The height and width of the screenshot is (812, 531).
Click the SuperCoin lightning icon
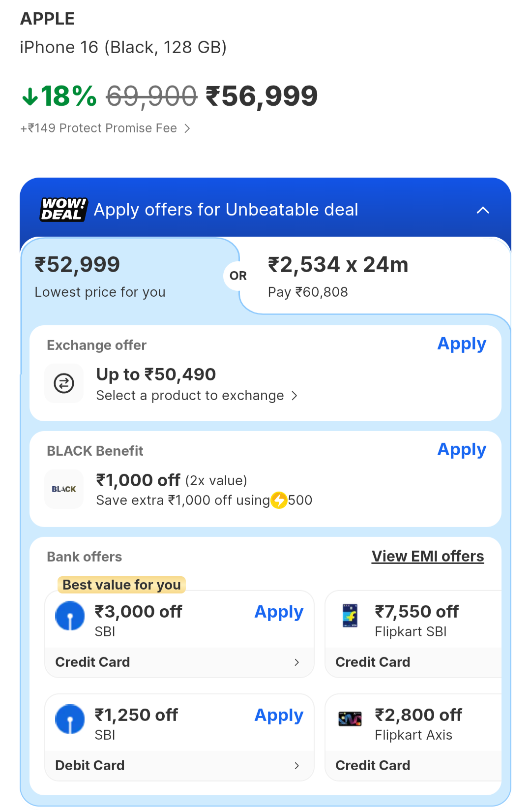click(279, 500)
